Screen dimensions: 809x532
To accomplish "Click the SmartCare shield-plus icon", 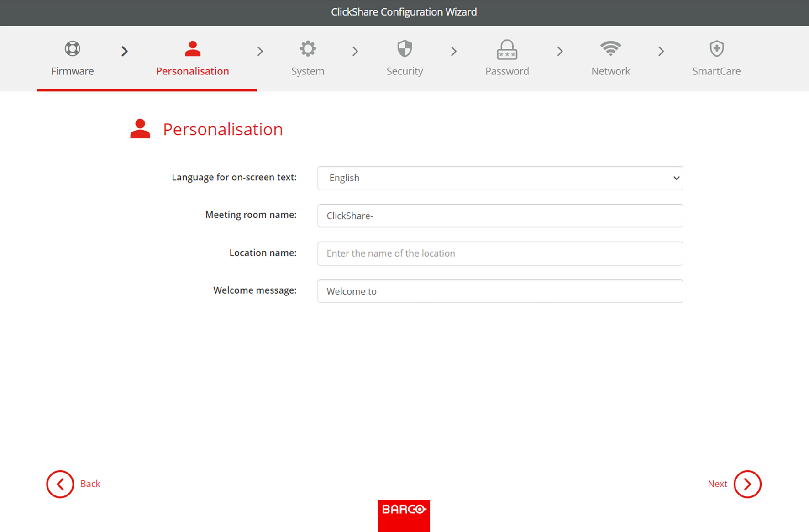I will point(716,48).
